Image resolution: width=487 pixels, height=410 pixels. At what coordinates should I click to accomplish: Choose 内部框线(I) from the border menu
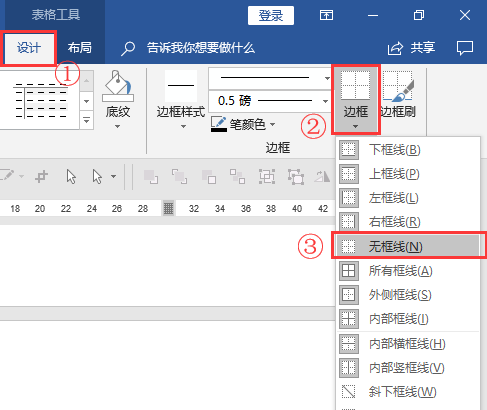point(408,319)
